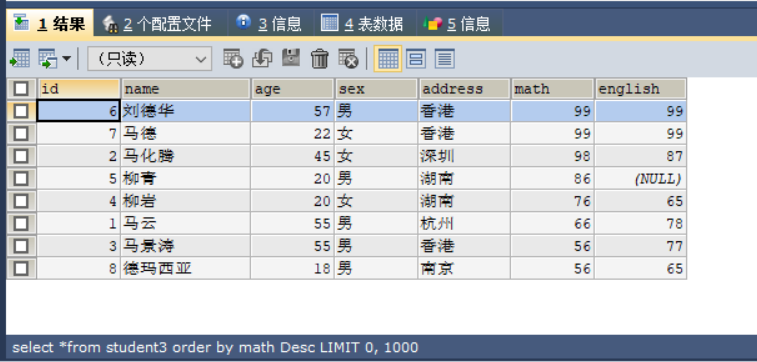The height and width of the screenshot is (362, 757).
Task: Select the name cell 柳青
Action: pos(186,179)
